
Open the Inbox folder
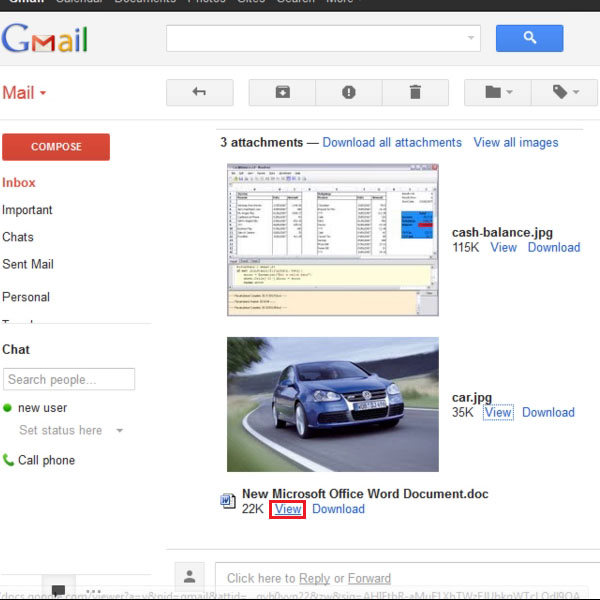click(19, 183)
